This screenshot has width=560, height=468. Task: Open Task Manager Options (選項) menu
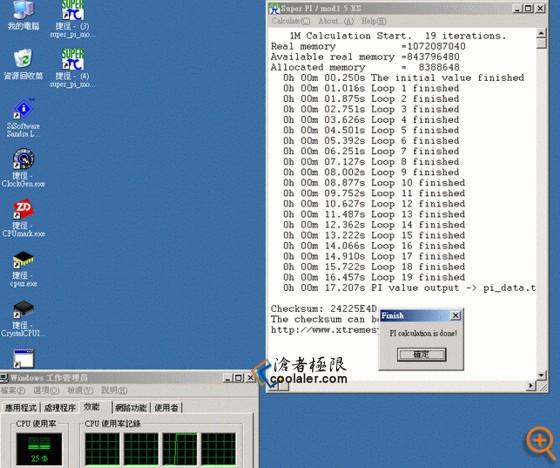point(46,390)
